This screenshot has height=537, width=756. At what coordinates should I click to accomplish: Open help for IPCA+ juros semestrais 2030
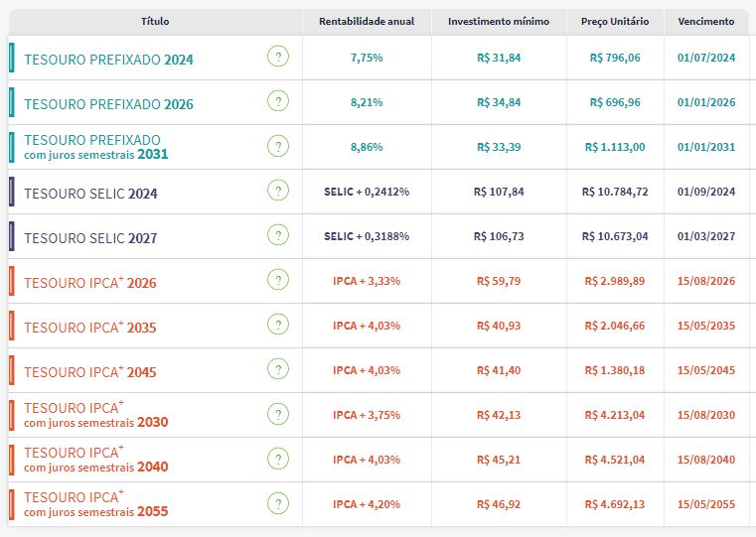coord(278,415)
